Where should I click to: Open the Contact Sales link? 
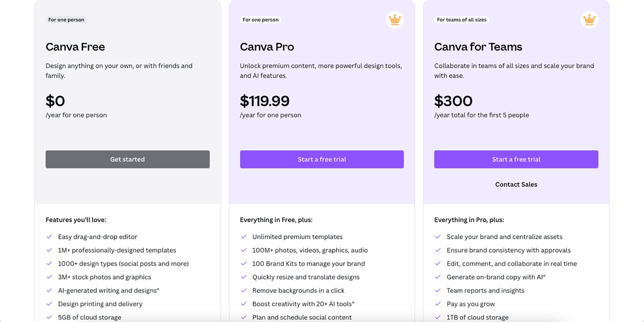tap(516, 184)
